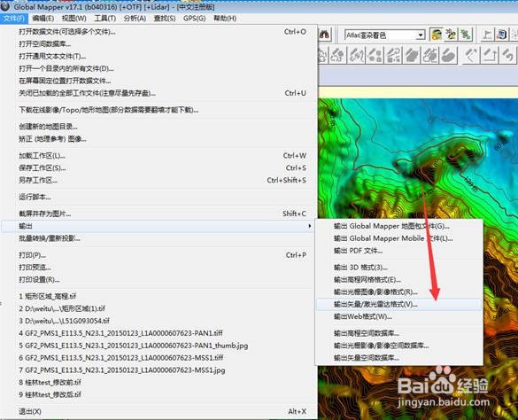
Task: Choose 另存工作区 entry
Action: point(158,180)
